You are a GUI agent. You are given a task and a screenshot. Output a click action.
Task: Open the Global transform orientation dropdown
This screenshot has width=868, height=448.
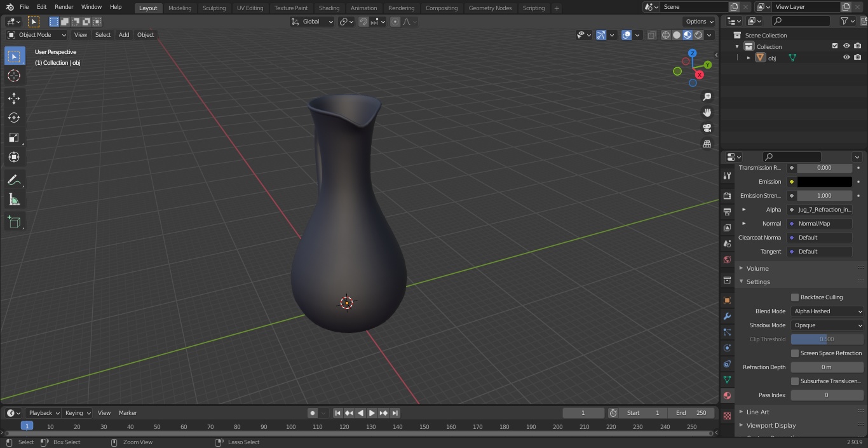tap(312, 22)
